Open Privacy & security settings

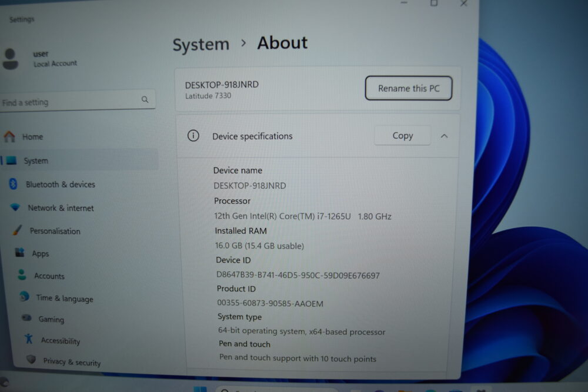[x=72, y=361]
